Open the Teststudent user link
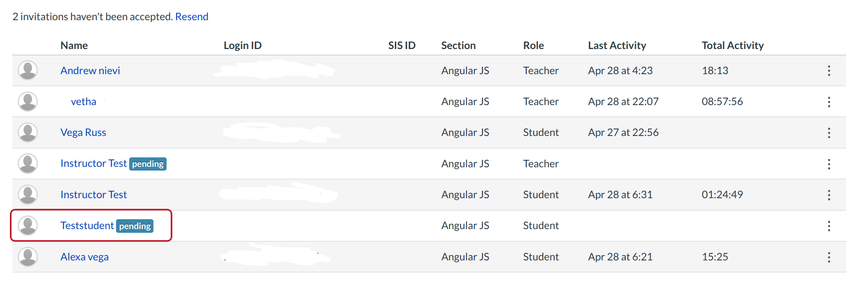Screen dimensions: 868x295 tap(87, 225)
